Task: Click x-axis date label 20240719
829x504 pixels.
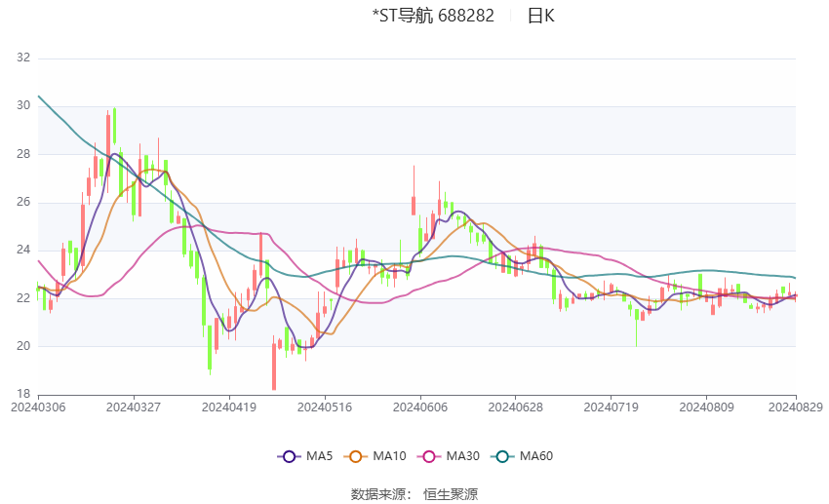Action: [612, 407]
